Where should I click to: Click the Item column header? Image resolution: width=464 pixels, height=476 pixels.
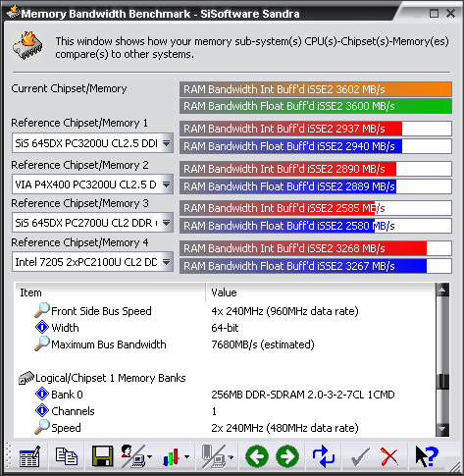point(111,292)
